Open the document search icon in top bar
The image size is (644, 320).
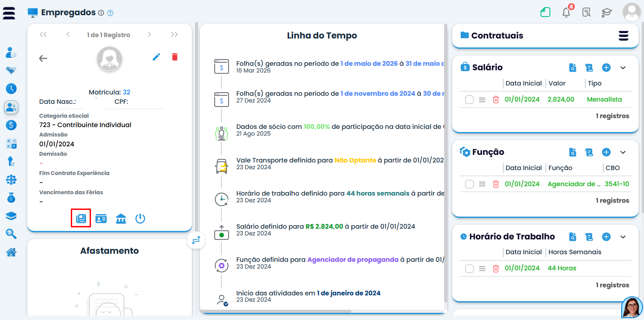pyautogui.click(x=586, y=12)
